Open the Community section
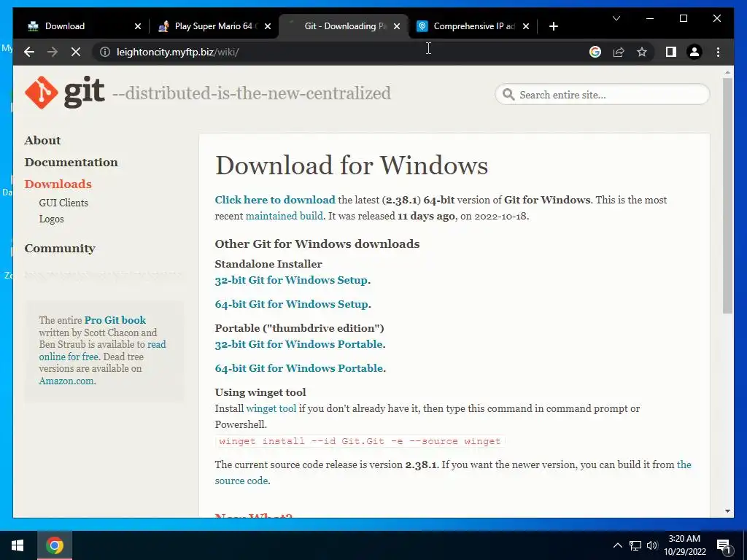The height and width of the screenshot is (560, 747). pos(60,249)
